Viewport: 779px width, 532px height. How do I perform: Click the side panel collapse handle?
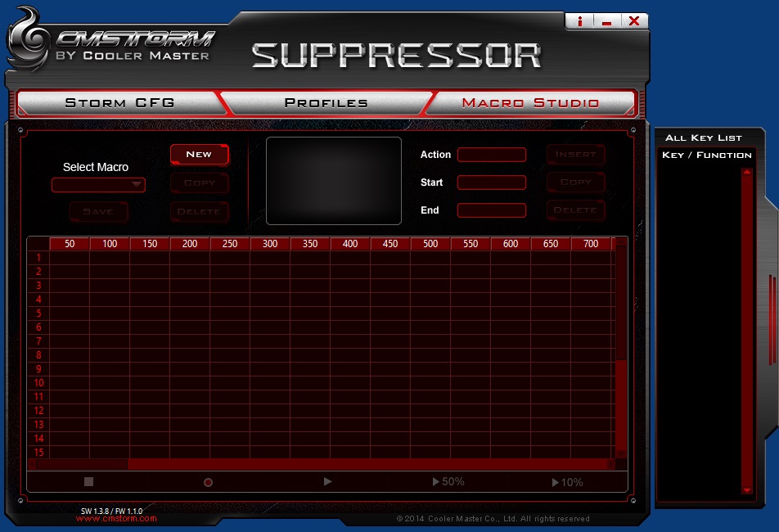[x=772, y=319]
